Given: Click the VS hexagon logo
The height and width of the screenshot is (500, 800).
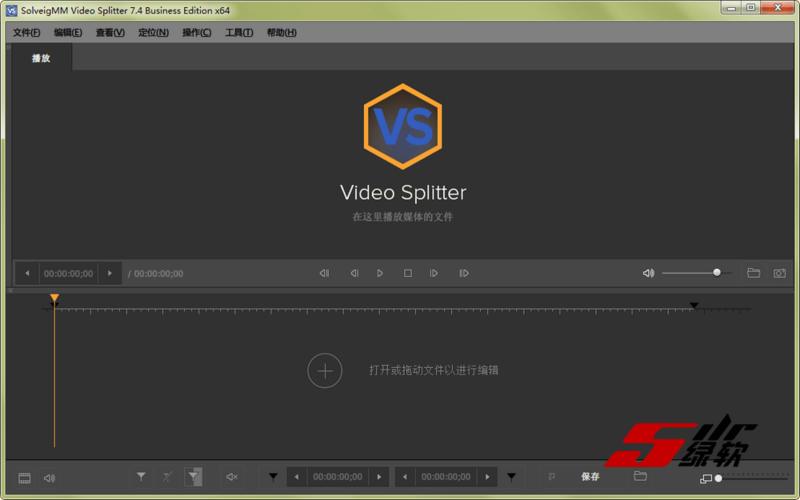Looking at the screenshot, I should tap(403, 127).
